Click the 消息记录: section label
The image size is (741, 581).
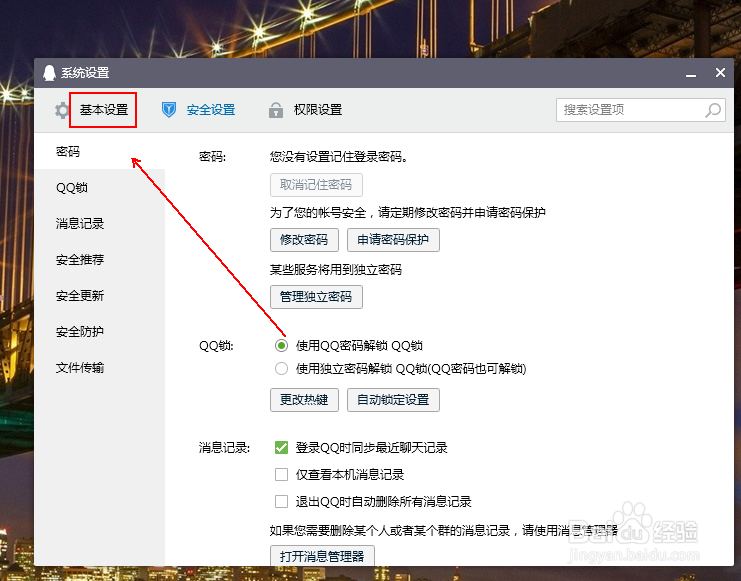pyautogui.click(x=224, y=448)
